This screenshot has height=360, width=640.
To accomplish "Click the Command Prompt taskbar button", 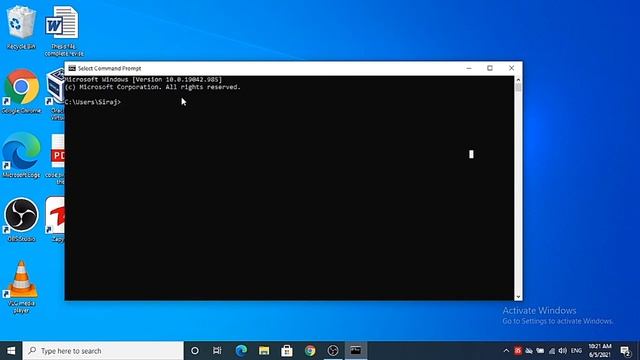I will coord(356,351).
